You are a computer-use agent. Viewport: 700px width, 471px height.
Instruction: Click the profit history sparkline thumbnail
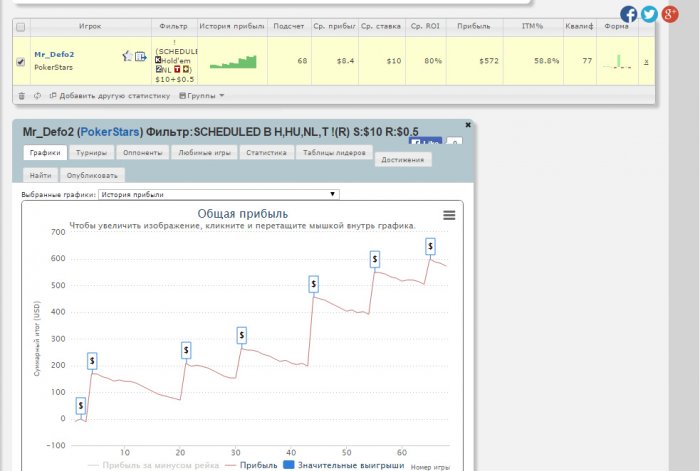233,62
